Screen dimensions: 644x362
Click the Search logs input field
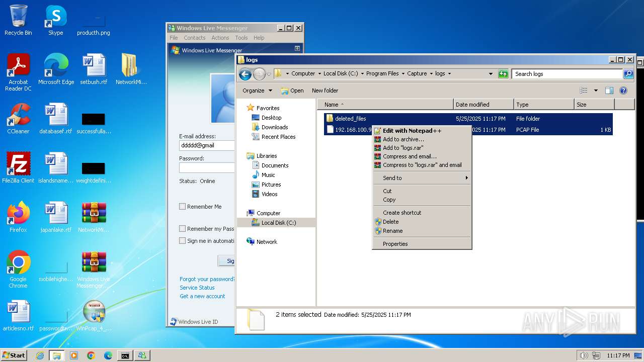click(x=568, y=73)
